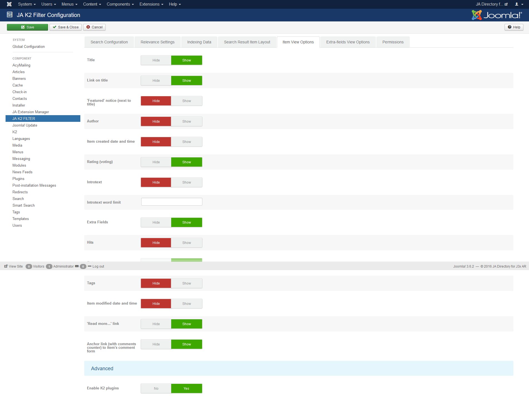This screenshot has width=529, height=420.
Task: Open the user account menu icon
Action: pyautogui.click(x=519, y=4)
